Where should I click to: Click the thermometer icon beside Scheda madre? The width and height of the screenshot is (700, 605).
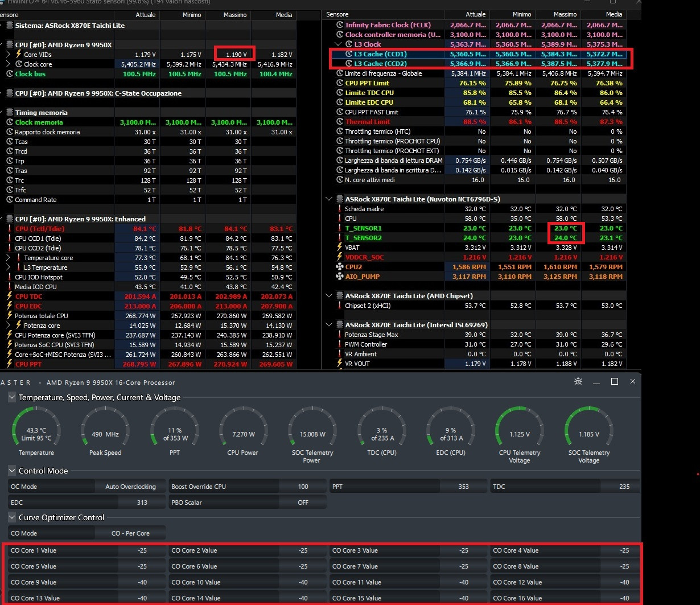click(340, 209)
